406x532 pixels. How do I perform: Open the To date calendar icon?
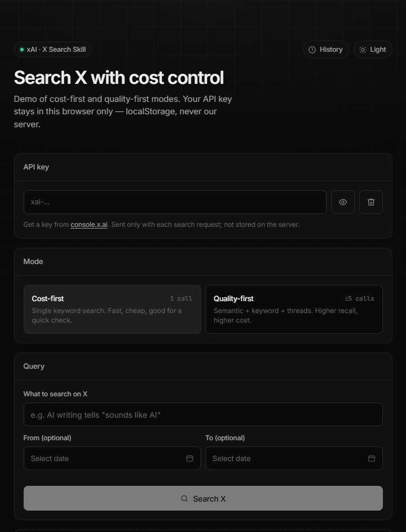click(372, 458)
